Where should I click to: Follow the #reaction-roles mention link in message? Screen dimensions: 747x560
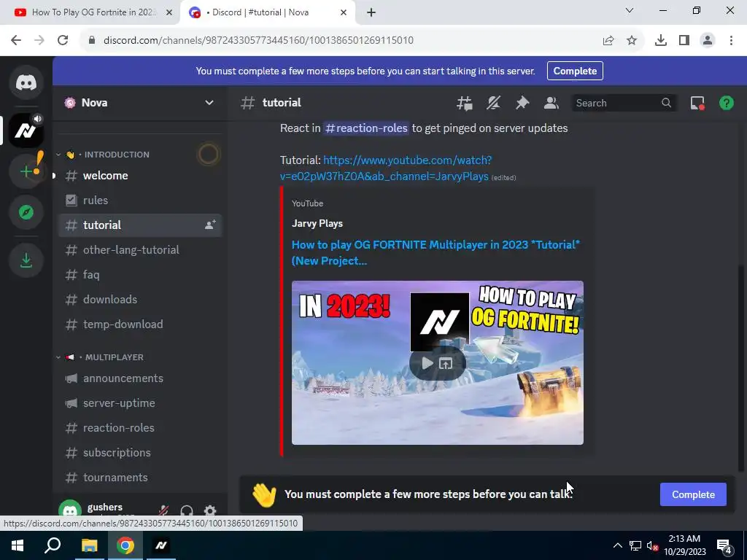[366, 128]
